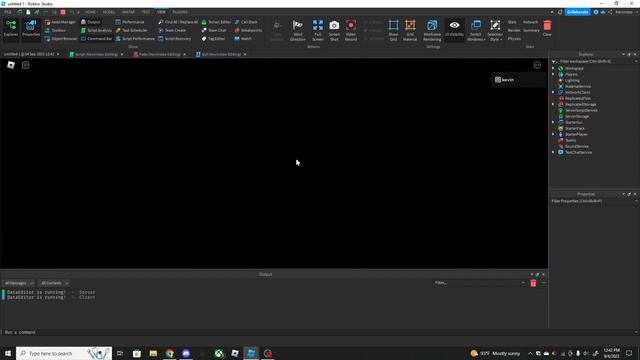
Task: Switch to the PLUGINS ribbon tab
Action: point(180,12)
